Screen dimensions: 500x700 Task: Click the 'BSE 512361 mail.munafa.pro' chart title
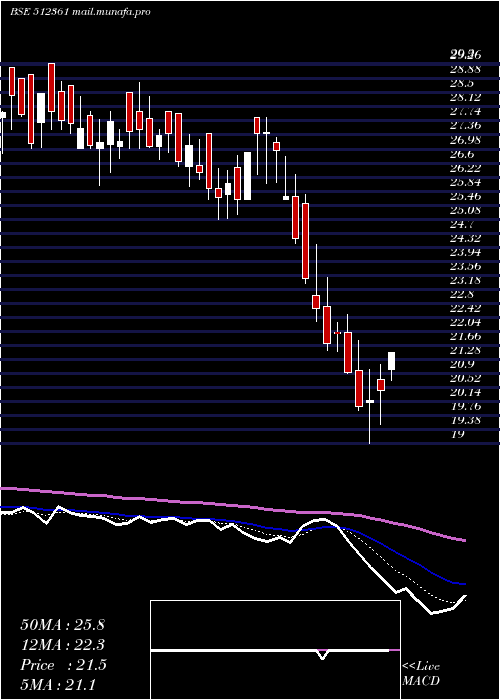click(80, 12)
